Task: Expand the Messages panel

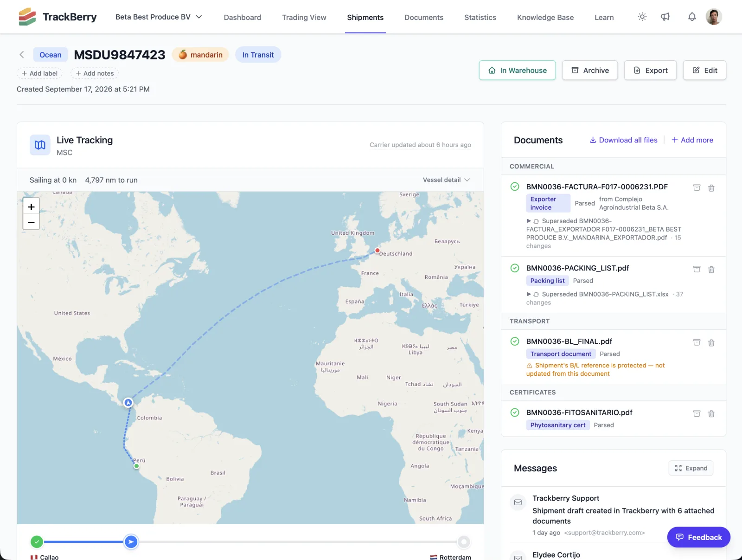Action: 691,468
